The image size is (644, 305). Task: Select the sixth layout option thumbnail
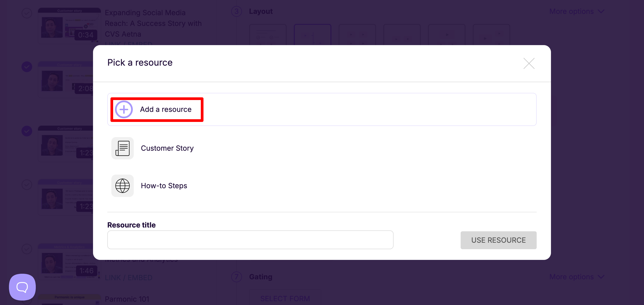tap(491, 35)
